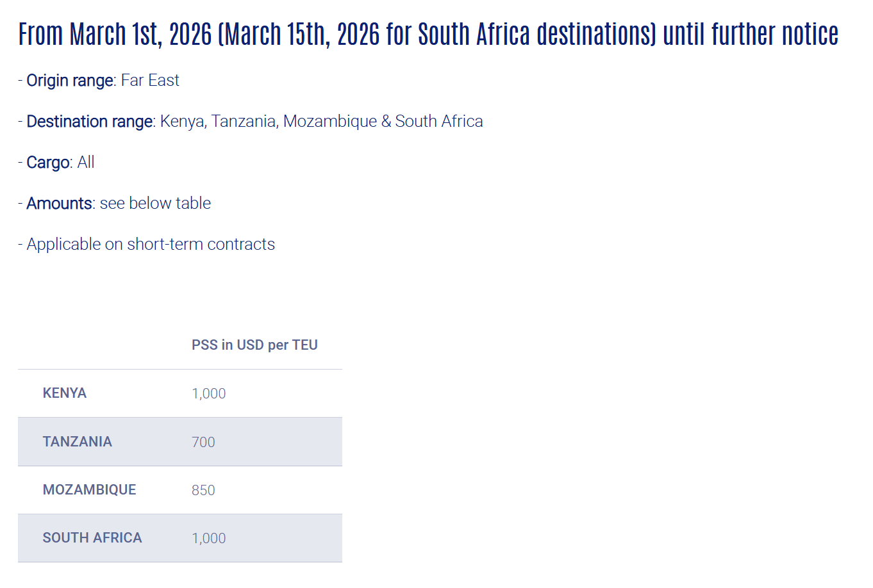Click the 'Origin range' bold label
Image resolution: width=873 pixels, height=588 pixels.
pyautogui.click(x=70, y=81)
